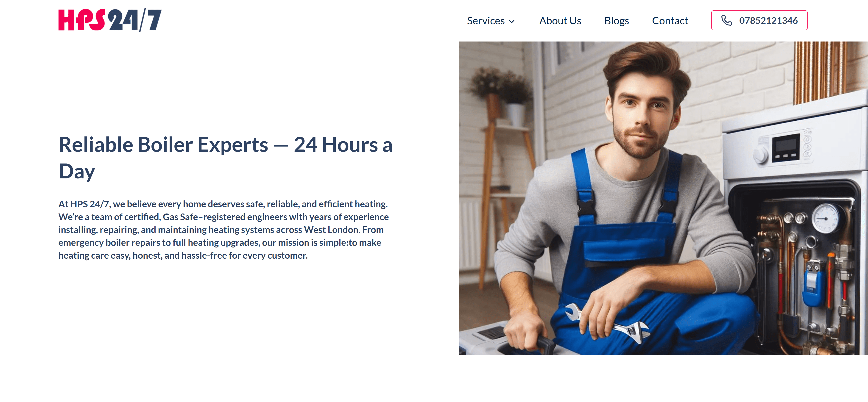Navigate to the Contact page
This screenshot has height=402, width=868.
tap(670, 21)
